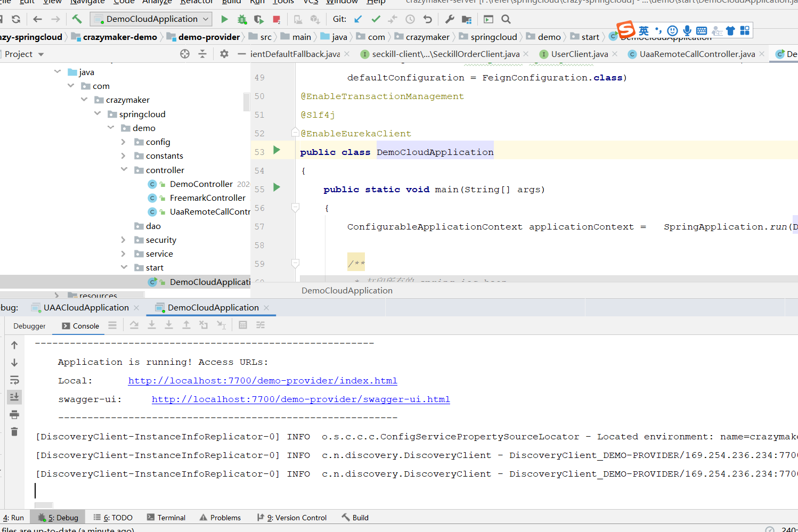This screenshot has height=532, width=798.
Task: Click Collapse All icon in Project panel
Action: click(202, 54)
